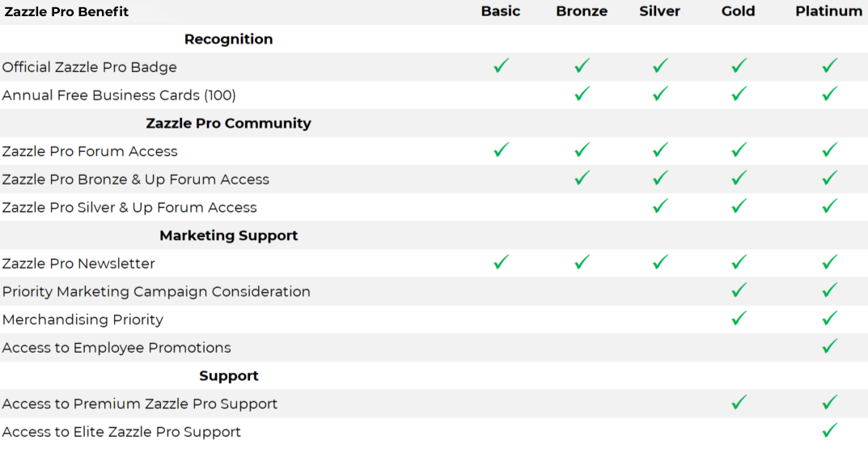Click the Bronze checkmark for Bronze & Up Forum Access
The image size is (868, 449).
click(x=582, y=179)
